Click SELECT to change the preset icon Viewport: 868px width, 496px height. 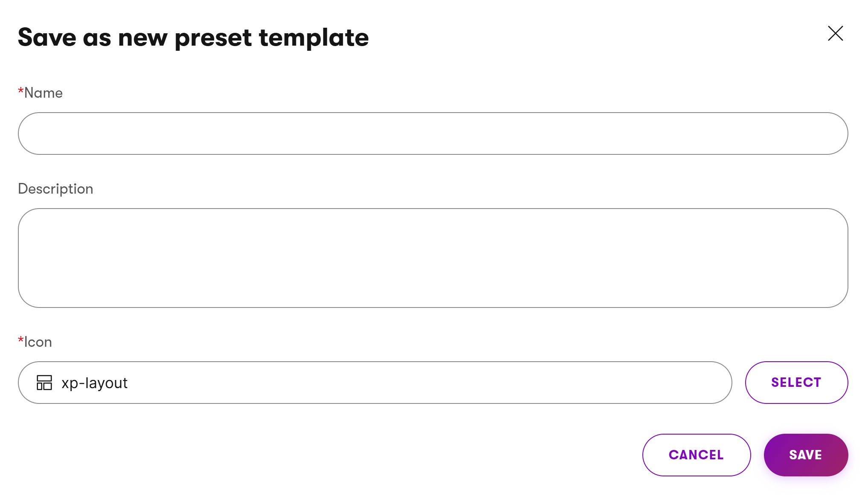(796, 382)
